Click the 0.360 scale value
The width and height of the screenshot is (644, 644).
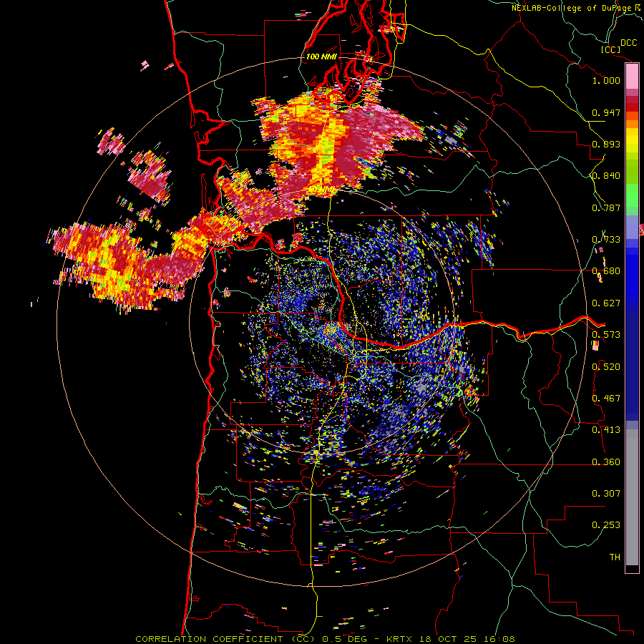click(606, 462)
